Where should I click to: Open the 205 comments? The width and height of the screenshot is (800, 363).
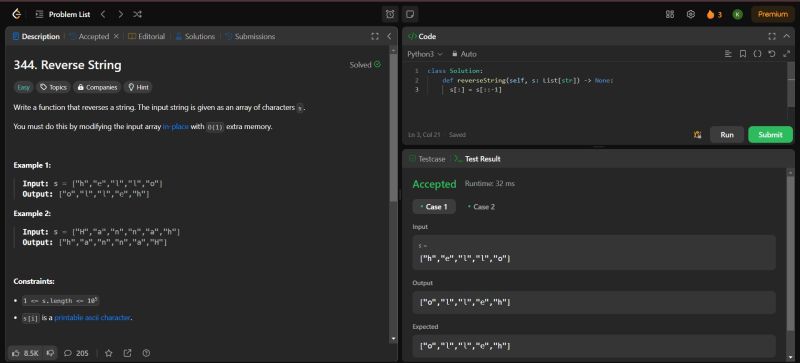point(76,353)
